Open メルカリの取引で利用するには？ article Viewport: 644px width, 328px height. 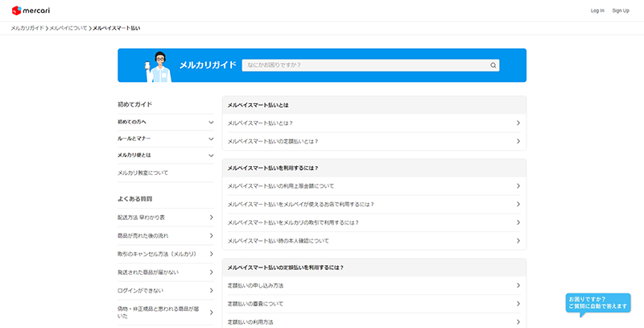pos(374,222)
